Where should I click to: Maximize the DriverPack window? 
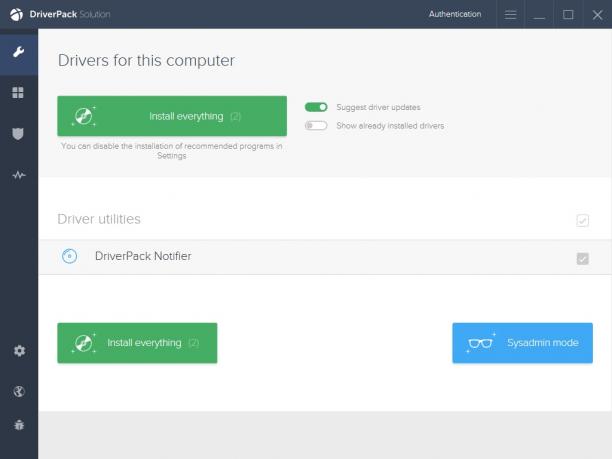pos(568,14)
